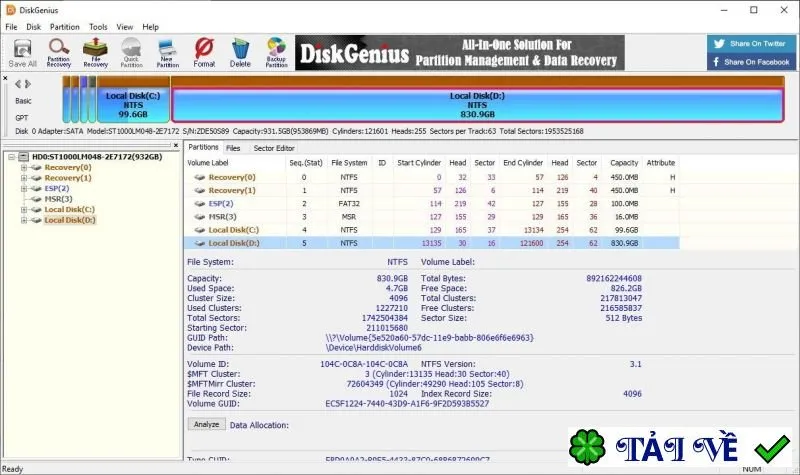Expand the Recovery(0) tree node
This screenshot has width=800, height=475.
pos(23,167)
